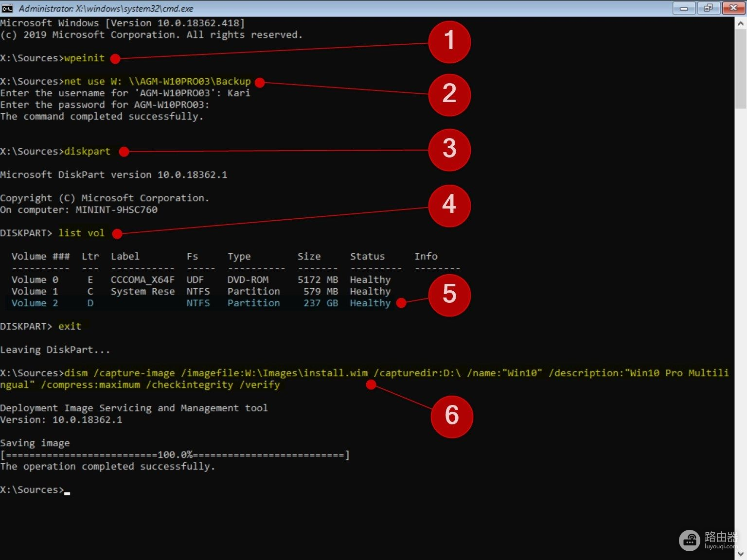The width and height of the screenshot is (747, 560).
Task: Click the 100.0% progress bar of Saving image
Action: click(x=175, y=455)
